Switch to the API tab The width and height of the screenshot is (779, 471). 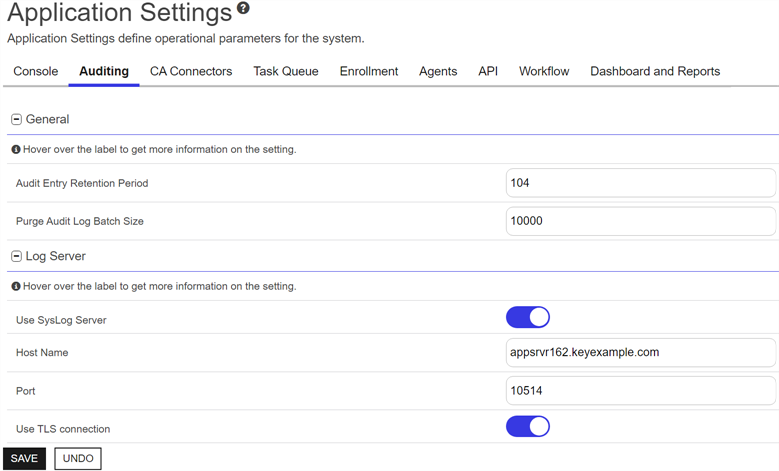coord(488,71)
